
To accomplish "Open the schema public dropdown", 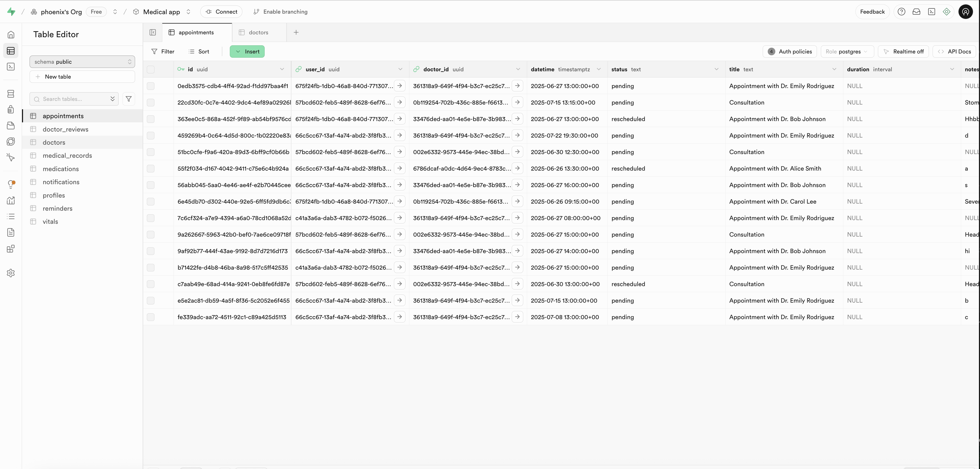I will tap(82, 62).
